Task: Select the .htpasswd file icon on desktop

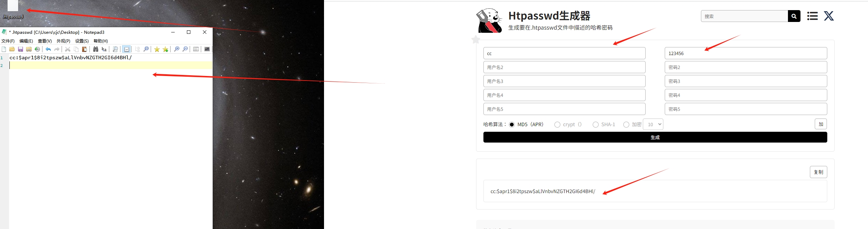Action: pyautogui.click(x=13, y=10)
